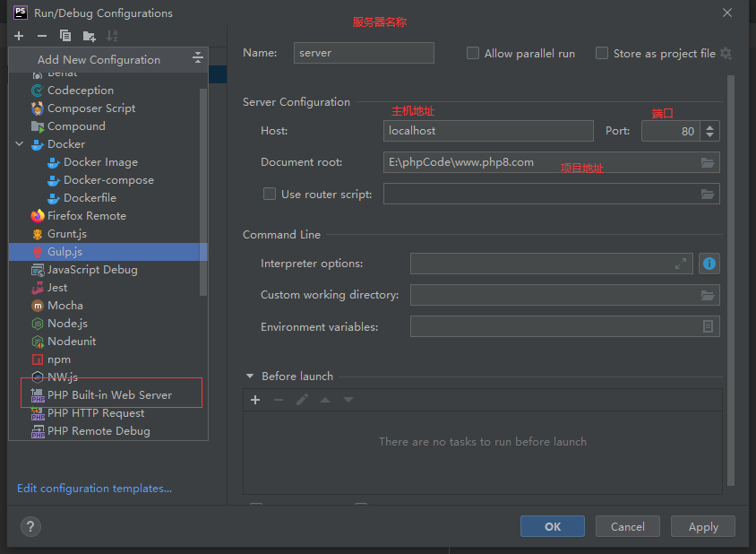Browse for Custom working directory folder
The height and width of the screenshot is (554, 756).
click(x=708, y=295)
